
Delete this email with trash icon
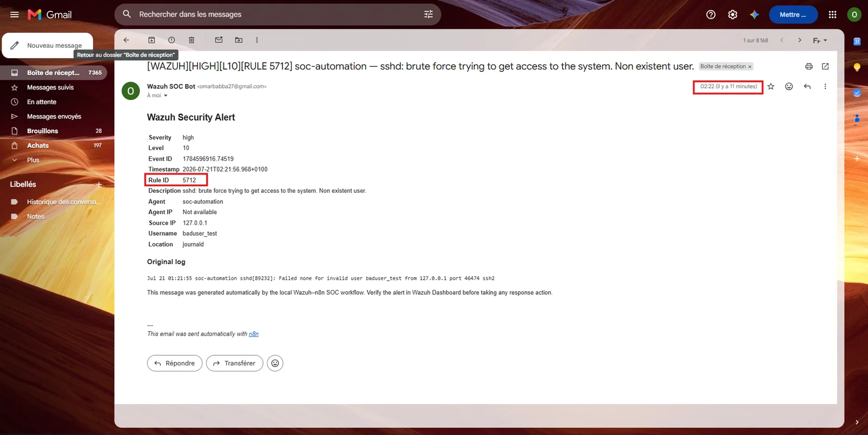click(x=192, y=40)
